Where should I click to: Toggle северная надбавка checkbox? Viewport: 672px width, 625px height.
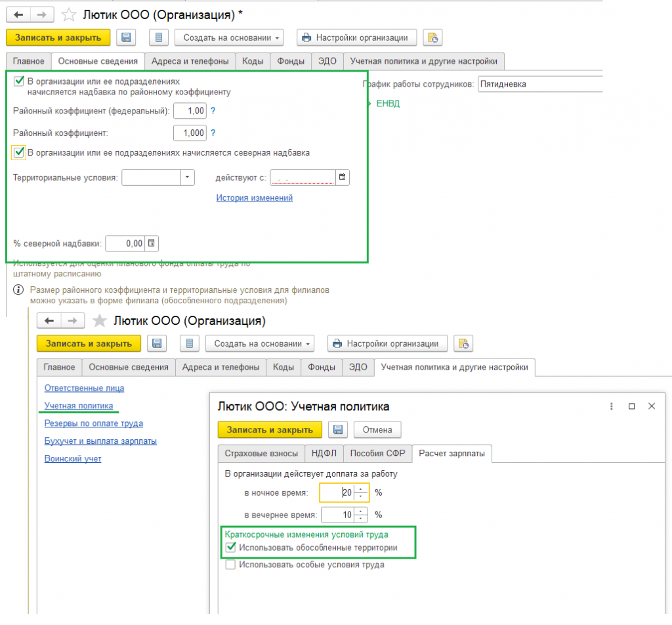pos(19,152)
